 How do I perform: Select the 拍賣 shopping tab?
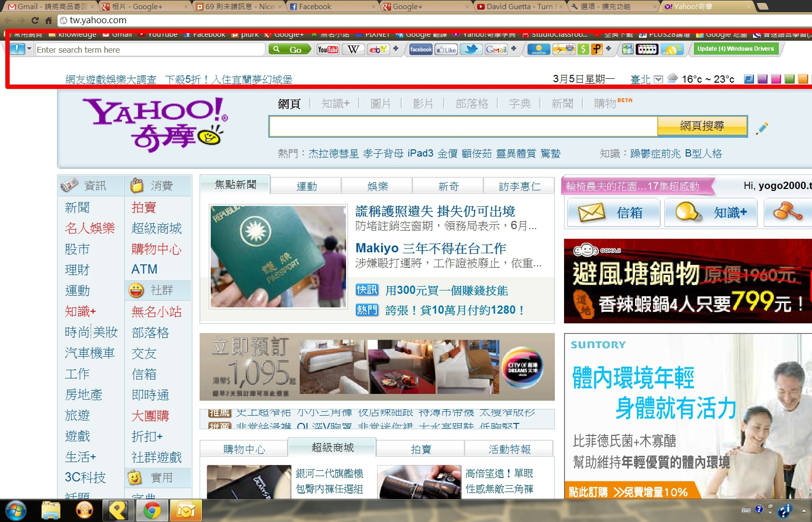(420, 449)
